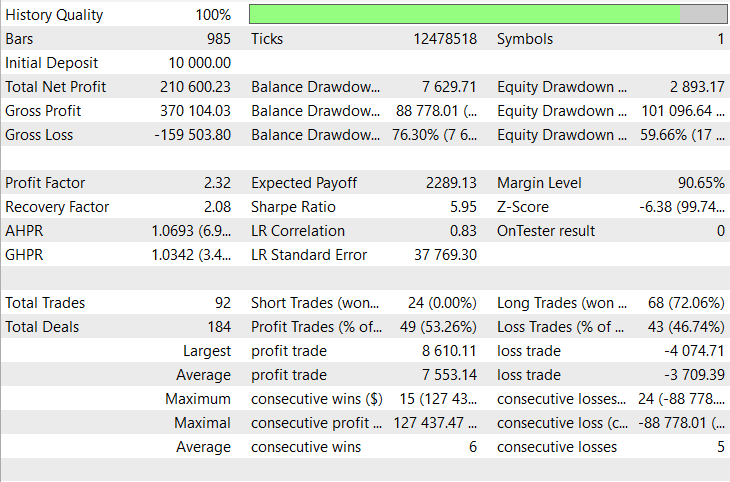Select the Largest loss trade value -4 074.71

coord(692,351)
